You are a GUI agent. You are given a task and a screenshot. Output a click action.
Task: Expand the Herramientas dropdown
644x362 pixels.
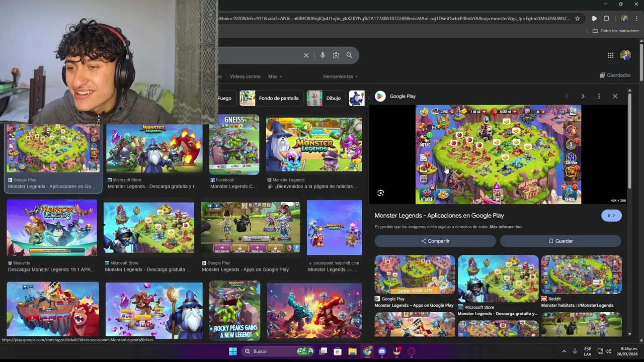tap(341, 76)
